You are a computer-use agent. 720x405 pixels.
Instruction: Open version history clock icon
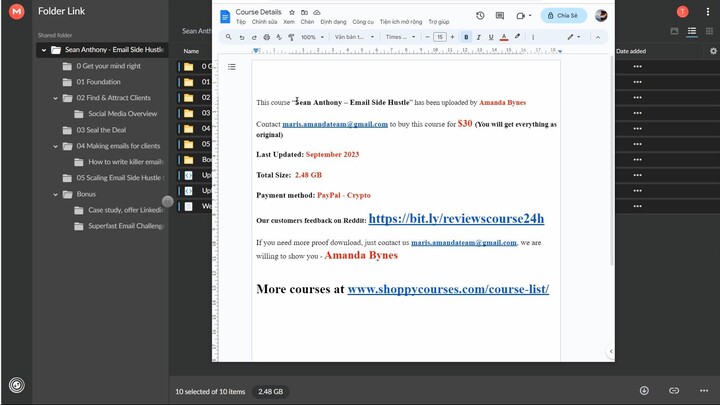tap(480, 16)
